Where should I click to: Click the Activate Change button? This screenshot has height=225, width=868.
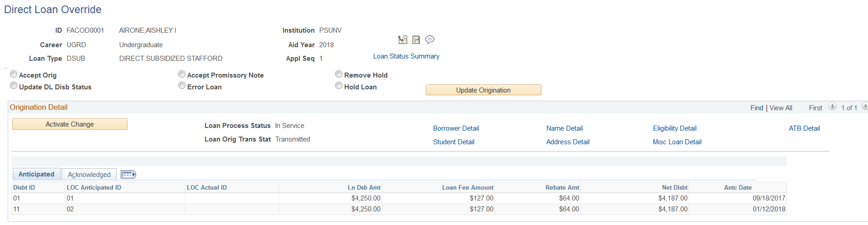[x=70, y=124]
